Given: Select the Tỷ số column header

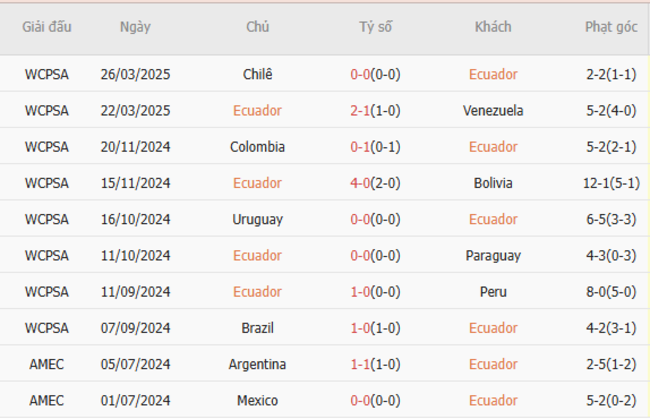Looking at the screenshot, I should coord(376,27).
